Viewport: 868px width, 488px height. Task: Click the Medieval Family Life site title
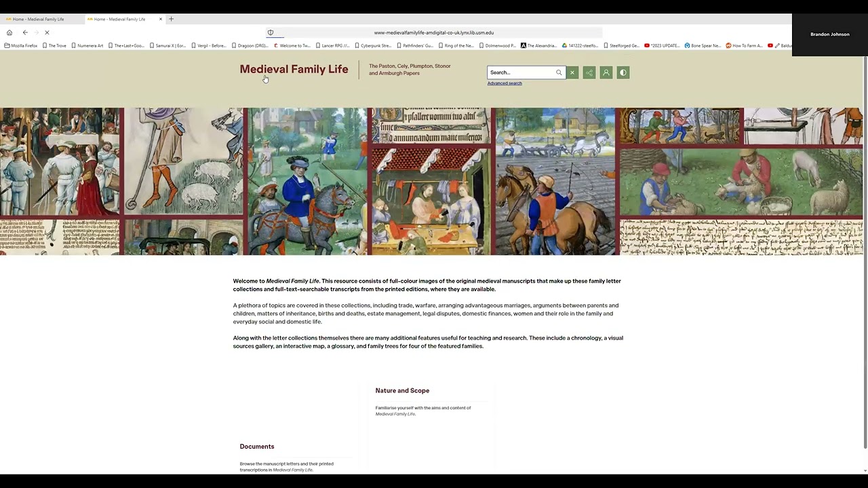click(294, 69)
